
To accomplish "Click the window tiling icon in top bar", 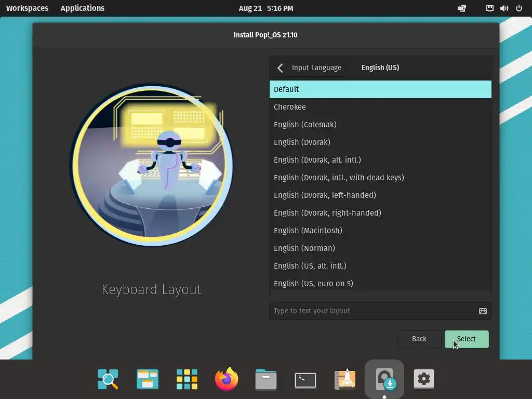I will pos(462,8).
